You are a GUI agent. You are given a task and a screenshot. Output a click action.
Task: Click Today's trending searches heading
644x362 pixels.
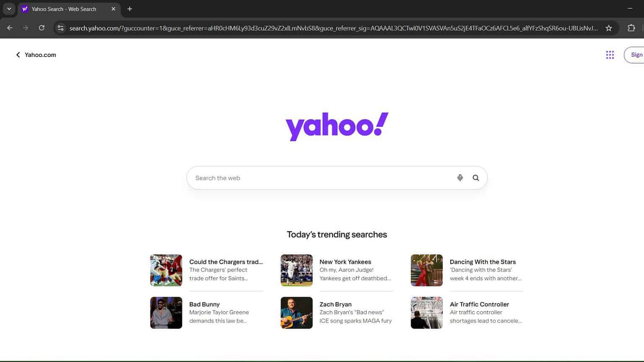(x=337, y=235)
